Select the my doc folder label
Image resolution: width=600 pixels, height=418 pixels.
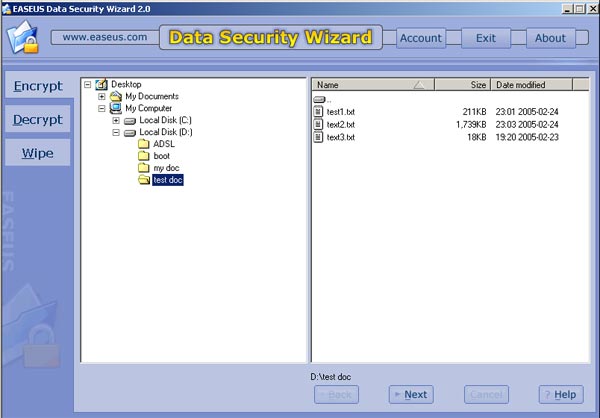click(166, 168)
